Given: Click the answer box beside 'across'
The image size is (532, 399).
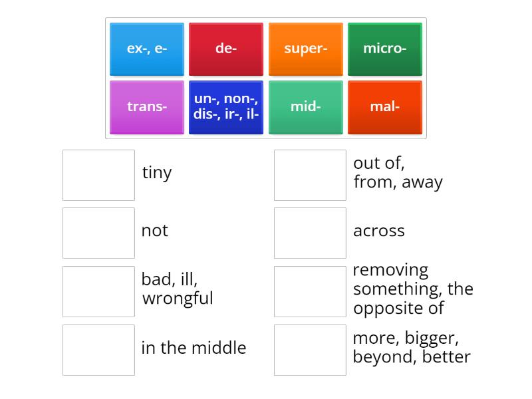Looking at the screenshot, I should pyautogui.click(x=309, y=233).
